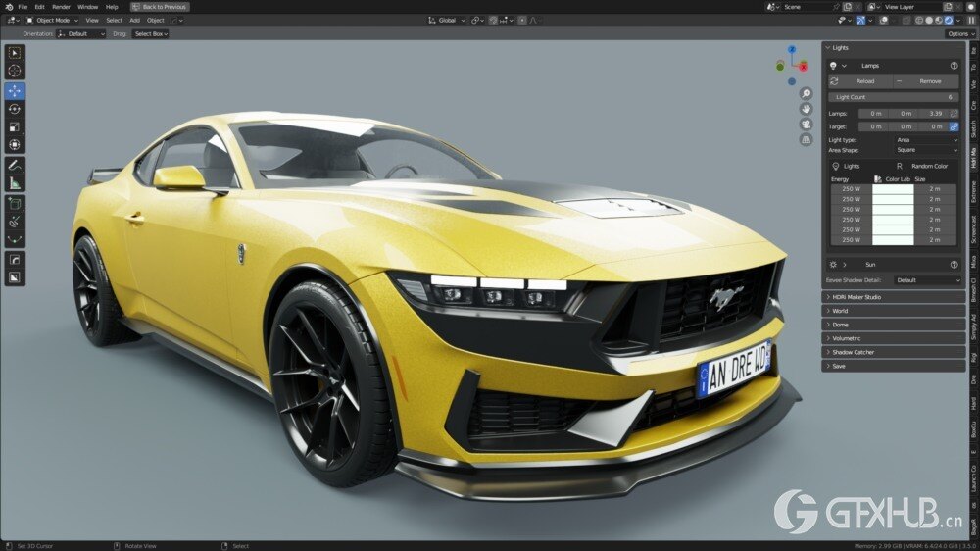Open the Options button in header
The image size is (980, 551).
(960, 33)
